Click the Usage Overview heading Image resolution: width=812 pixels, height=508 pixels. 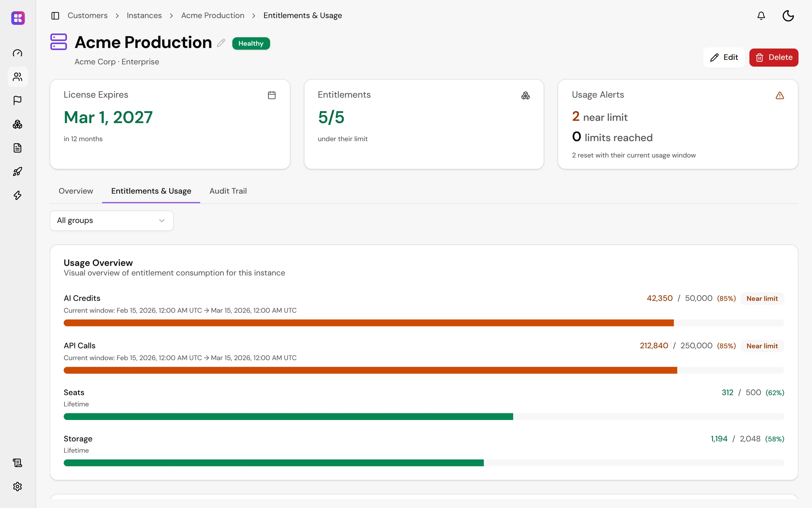pyautogui.click(x=98, y=263)
